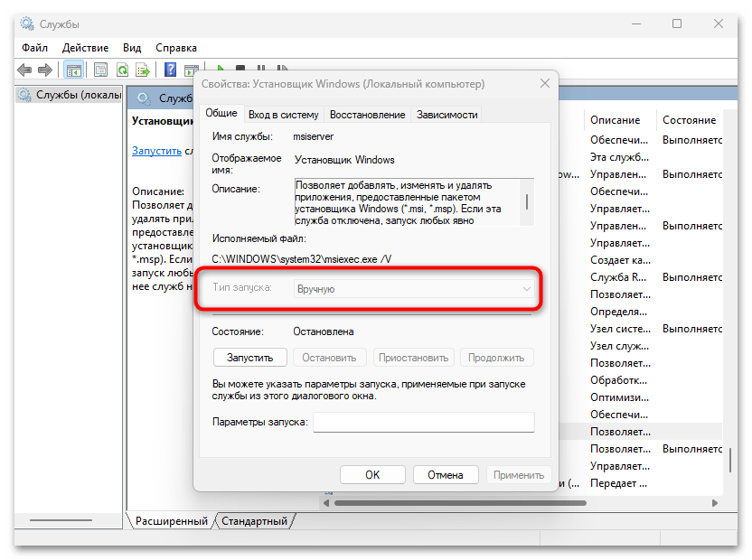Close the properties dialog with X
This screenshot has height=560, width=752.
click(x=545, y=83)
